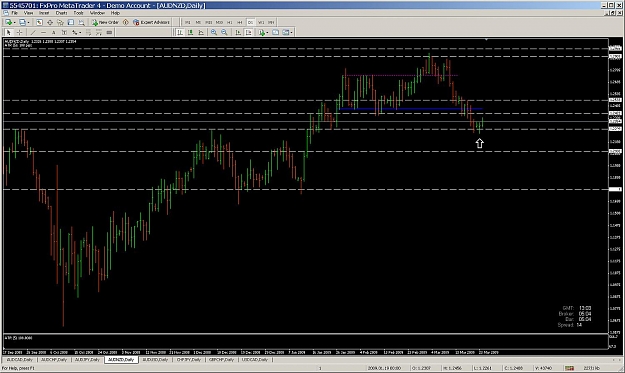
Task: Switch to the AUDUSD,Daily chart tab
Action: coord(155,359)
